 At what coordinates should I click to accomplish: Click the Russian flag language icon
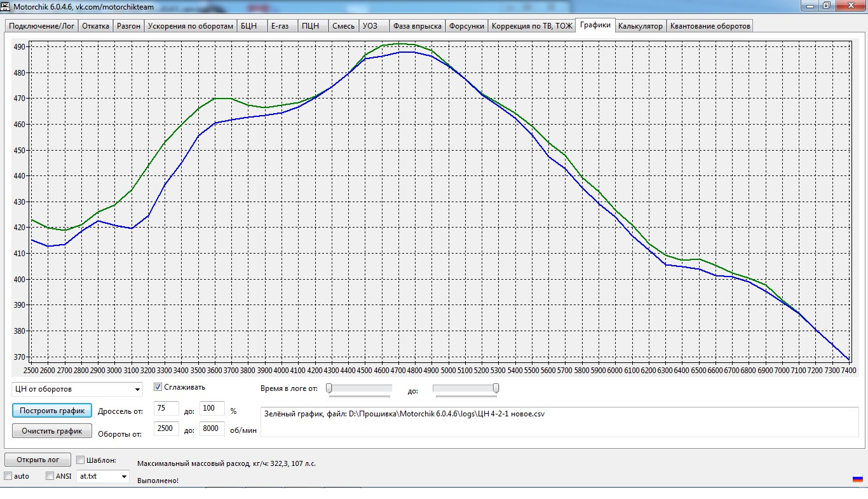[857, 478]
